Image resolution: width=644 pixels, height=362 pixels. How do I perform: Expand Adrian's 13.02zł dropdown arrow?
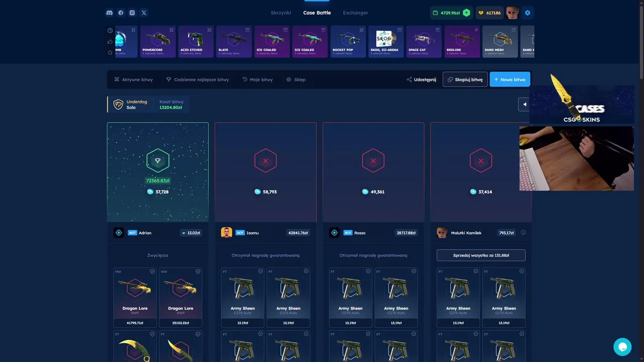pos(183,233)
